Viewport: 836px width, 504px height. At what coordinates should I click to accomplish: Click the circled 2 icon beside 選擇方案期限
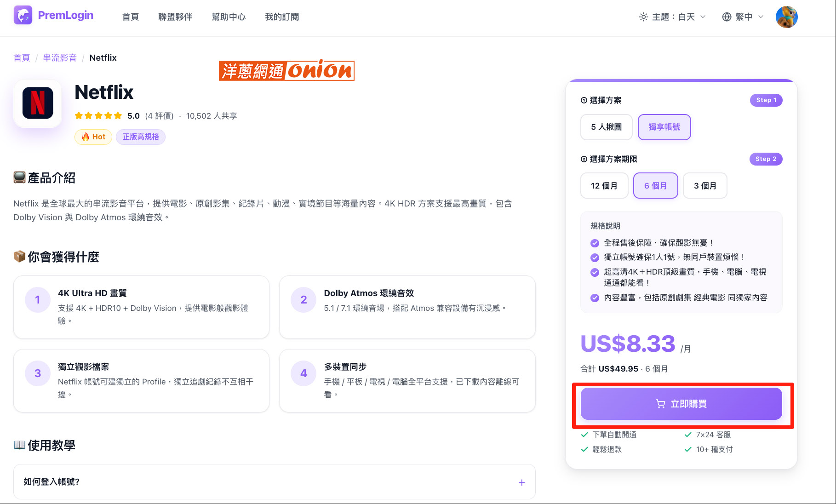pos(584,159)
